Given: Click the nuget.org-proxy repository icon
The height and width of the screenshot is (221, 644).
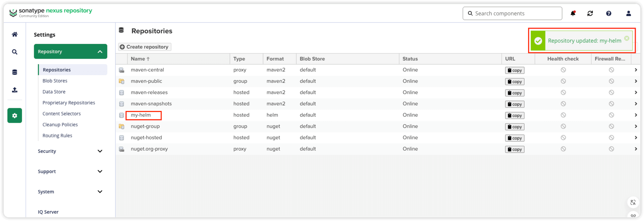Looking at the screenshot, I should pyautogui.click(x=121, y=149).
